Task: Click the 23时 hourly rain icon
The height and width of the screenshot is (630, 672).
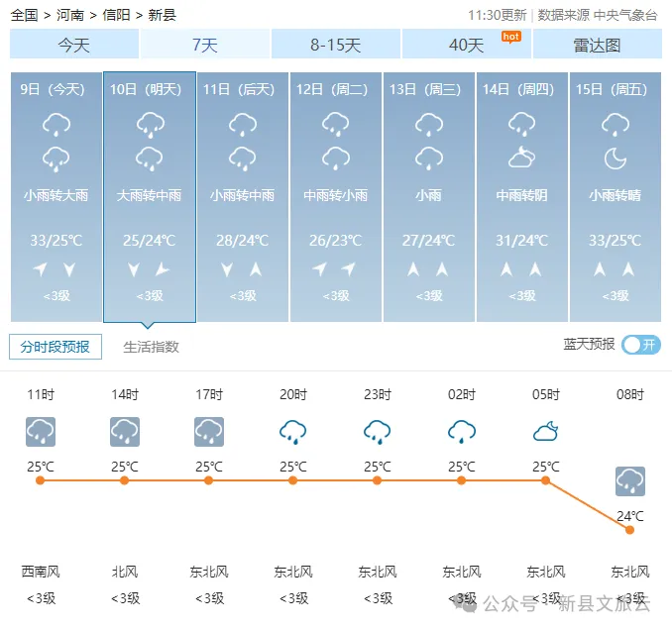Action: 378,432
